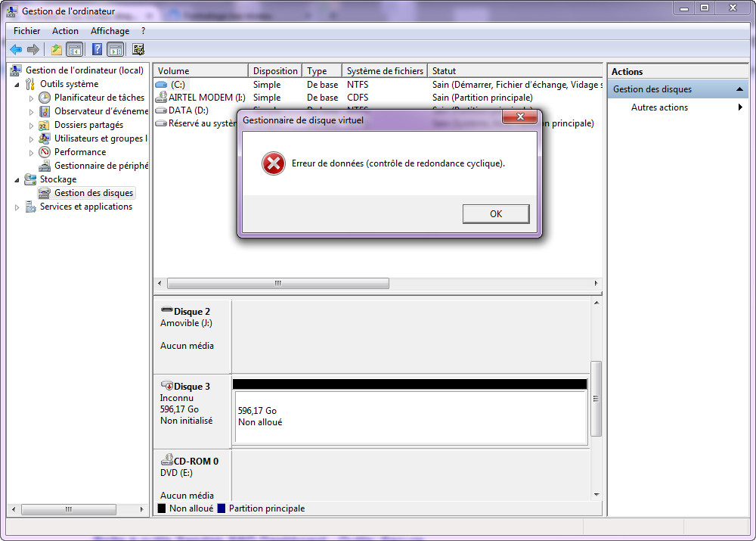Collapse Gestion des disques actions section
The image size is (756, 541).
click(739, 89)
